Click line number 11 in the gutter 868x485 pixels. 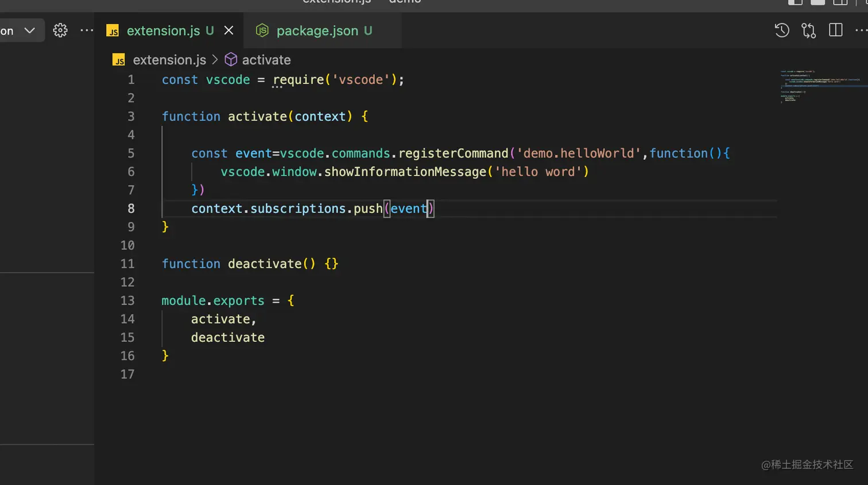click(x=127, y=264)
